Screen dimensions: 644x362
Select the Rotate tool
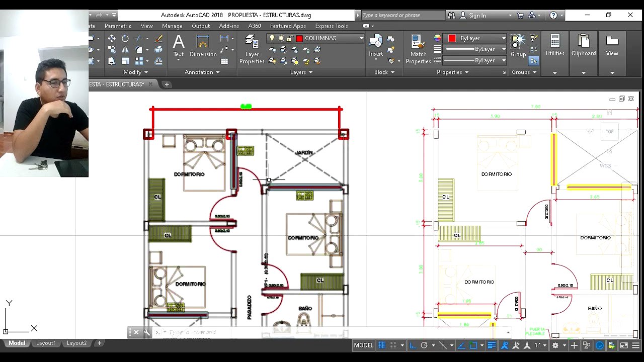(x=125, y=38)
